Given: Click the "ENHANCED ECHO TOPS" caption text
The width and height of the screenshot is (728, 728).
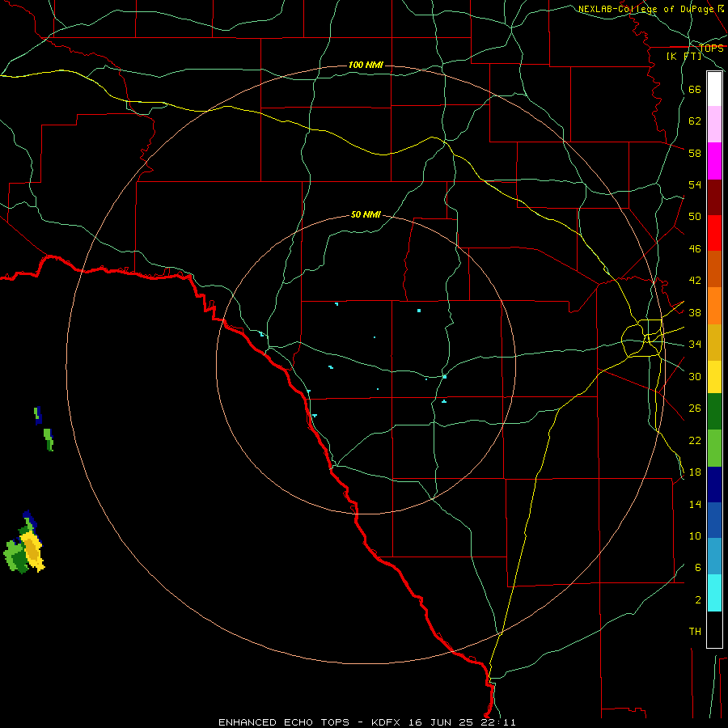Looking at the screenshot, I should click(284, 722).
